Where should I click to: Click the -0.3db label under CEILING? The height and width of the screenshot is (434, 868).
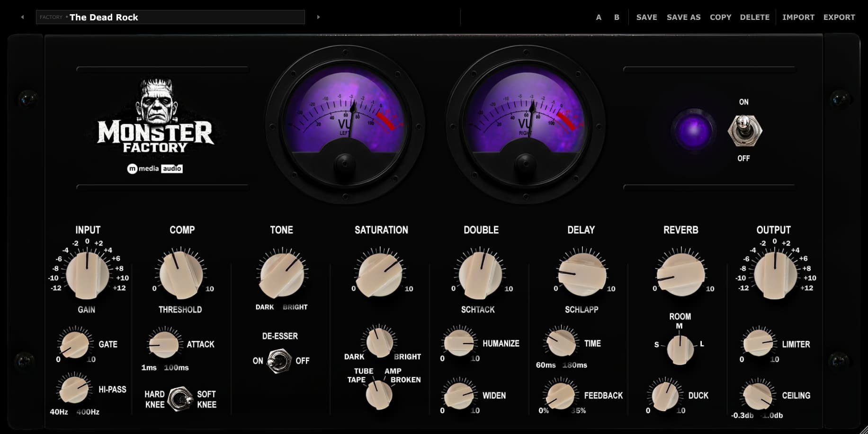742,416
